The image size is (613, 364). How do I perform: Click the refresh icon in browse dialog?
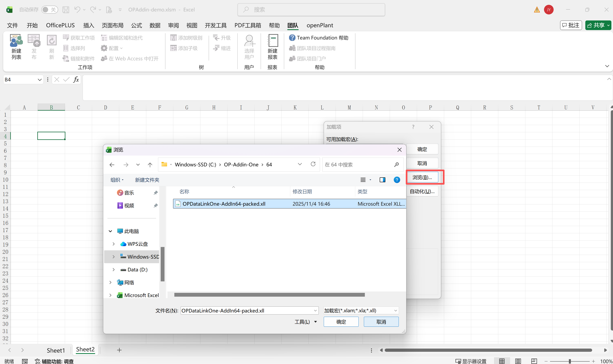click(x=313, y=164)
